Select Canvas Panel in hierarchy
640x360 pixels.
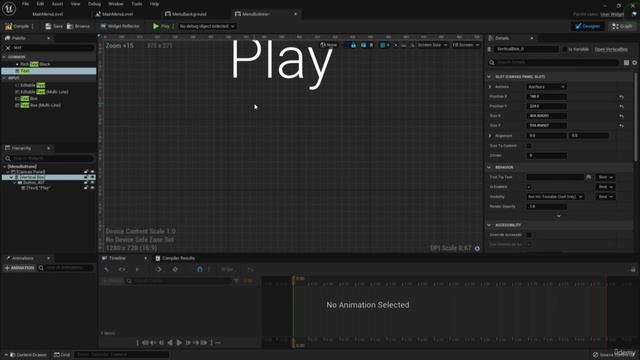(28, 172)
